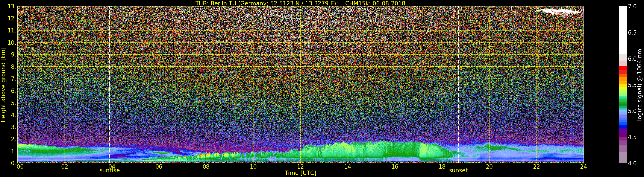Click the '06' time axis tick label
The height and width of the screenshot is (177, 644).
pyautogui.click(x=159, y=167)
